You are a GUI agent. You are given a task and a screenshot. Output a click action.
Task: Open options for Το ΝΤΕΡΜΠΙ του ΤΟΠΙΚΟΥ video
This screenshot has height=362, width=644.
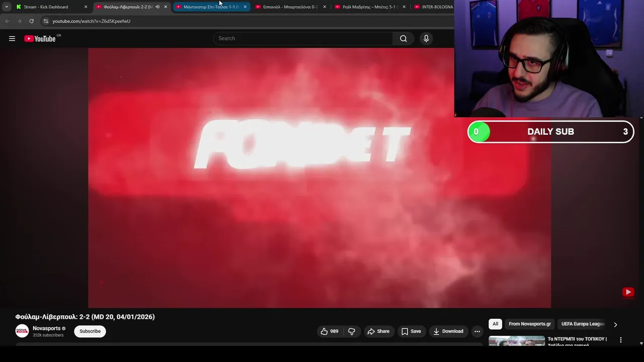tap(620, 340)
